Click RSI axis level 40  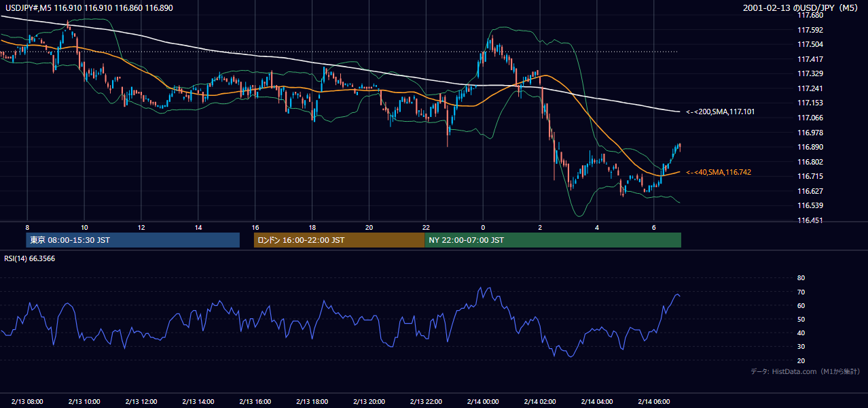[801, 333]
